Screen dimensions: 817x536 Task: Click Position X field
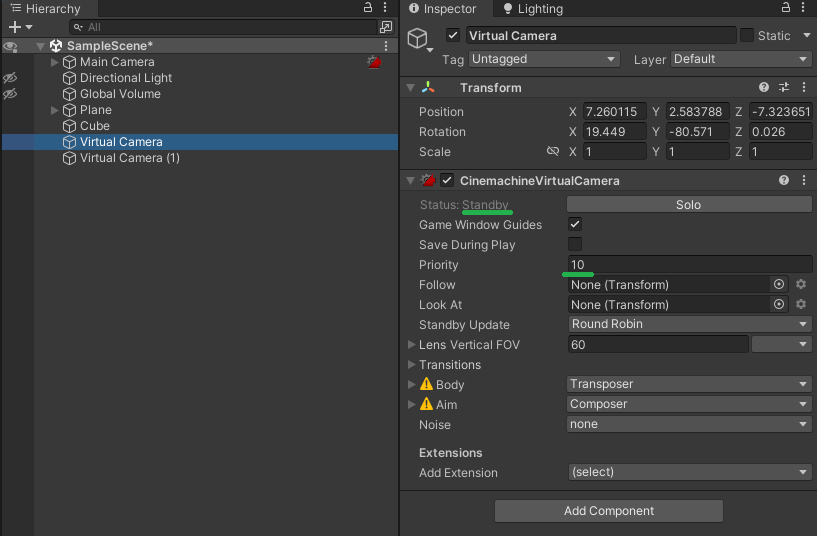coord(614,111)
